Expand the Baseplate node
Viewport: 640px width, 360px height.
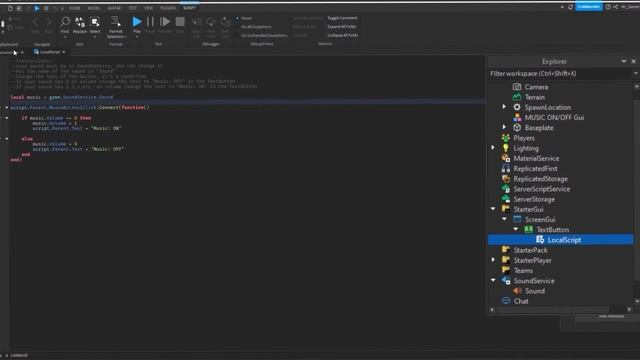click(x=504, y=127)
